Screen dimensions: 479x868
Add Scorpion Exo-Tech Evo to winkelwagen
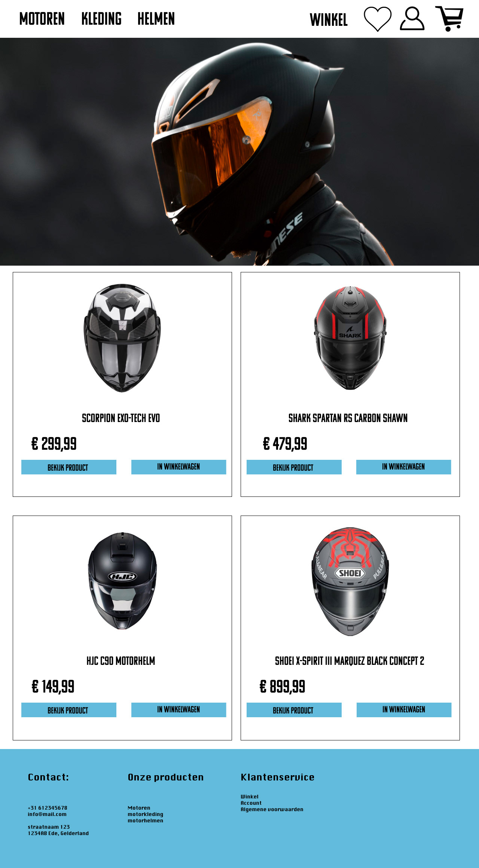(179, 467)
